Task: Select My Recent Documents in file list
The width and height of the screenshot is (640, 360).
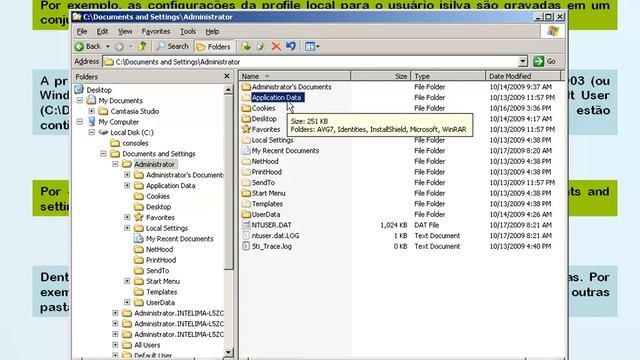Action: (285, 151)
